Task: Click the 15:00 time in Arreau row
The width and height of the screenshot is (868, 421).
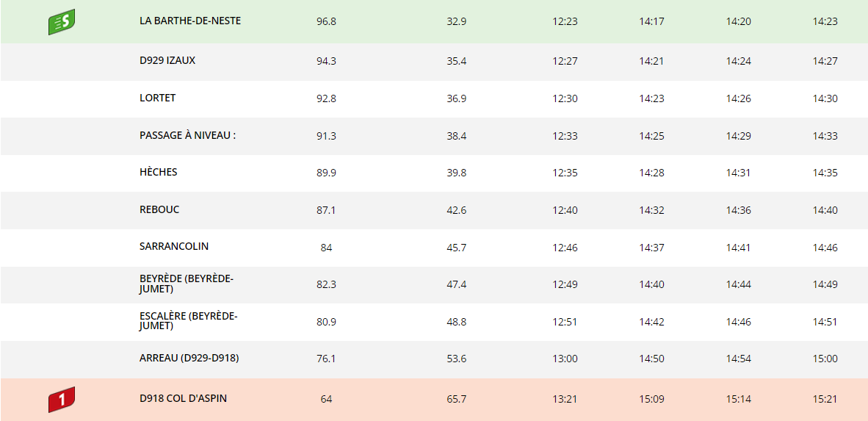Action: point(825,359)
